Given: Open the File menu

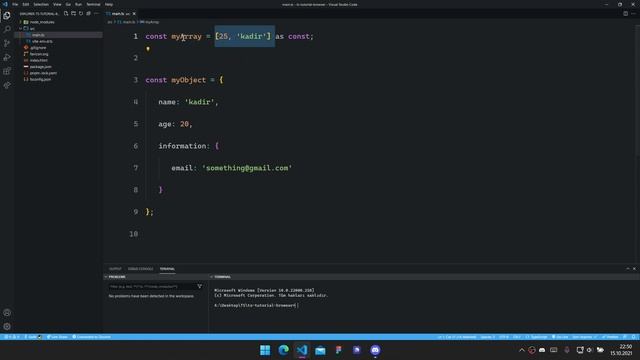Looking at the screenshot, I should coord(15,4).
